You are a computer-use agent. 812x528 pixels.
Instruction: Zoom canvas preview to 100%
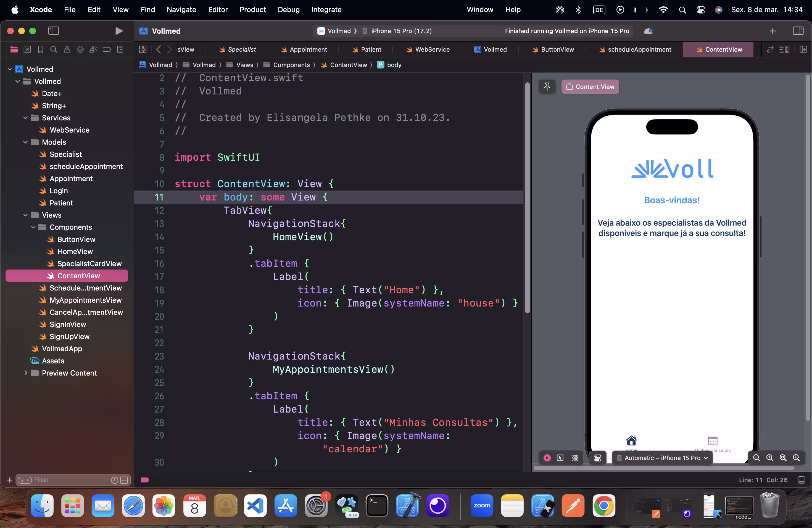point(770,458)
